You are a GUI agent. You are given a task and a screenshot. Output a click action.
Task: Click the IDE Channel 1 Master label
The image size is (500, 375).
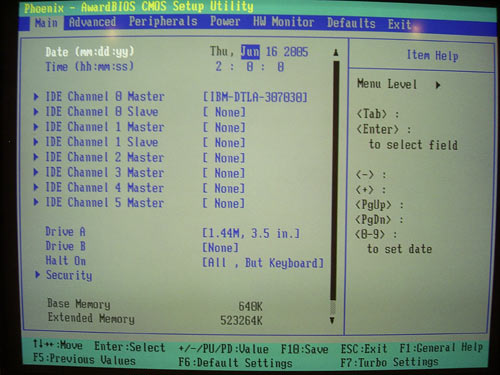click(x=105, y=127)
